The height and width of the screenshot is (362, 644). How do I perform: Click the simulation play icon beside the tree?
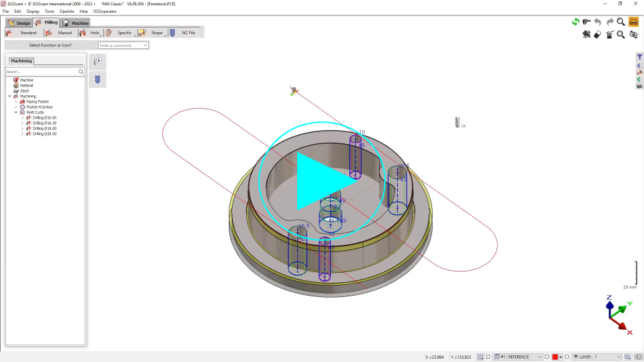pos(97,62)
